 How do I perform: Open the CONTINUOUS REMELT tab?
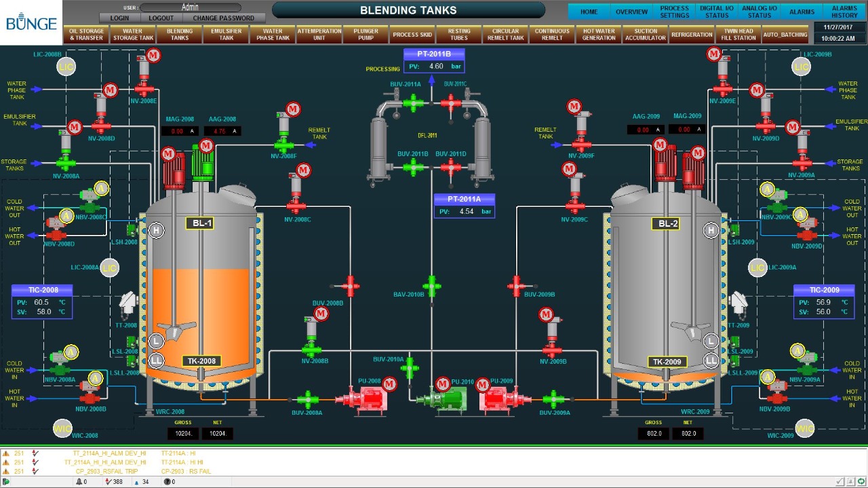coord(552,35)
